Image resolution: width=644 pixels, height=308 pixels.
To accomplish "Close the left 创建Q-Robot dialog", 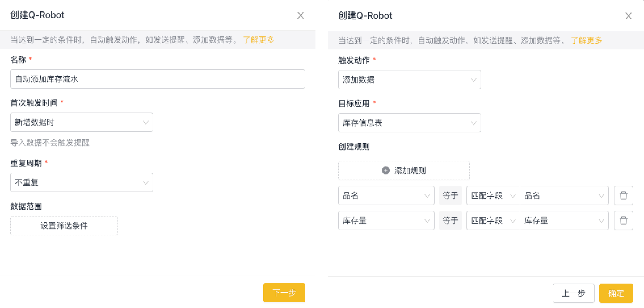I will point(300,15).
